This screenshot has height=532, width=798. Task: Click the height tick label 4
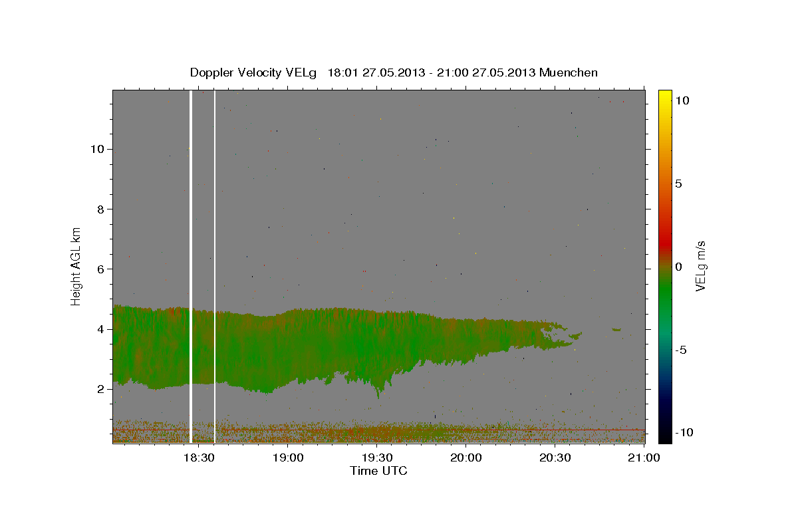coord(100,329)
